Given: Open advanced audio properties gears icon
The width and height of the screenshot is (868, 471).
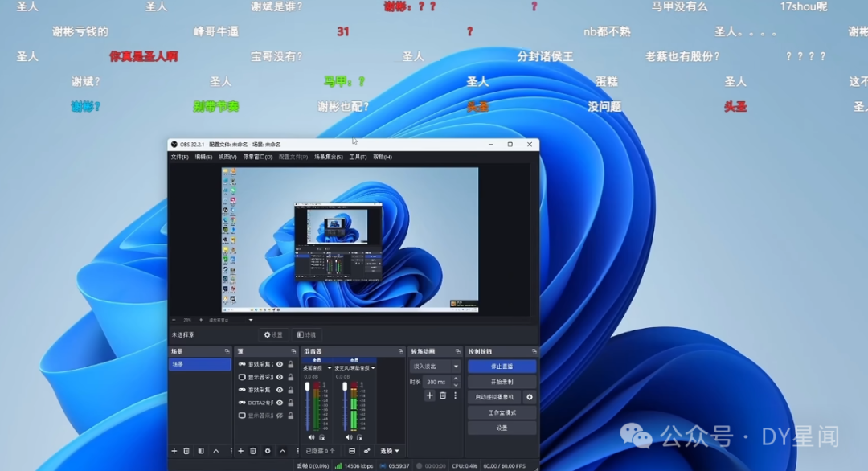Looking at the screenshot, I should (366, 451).
